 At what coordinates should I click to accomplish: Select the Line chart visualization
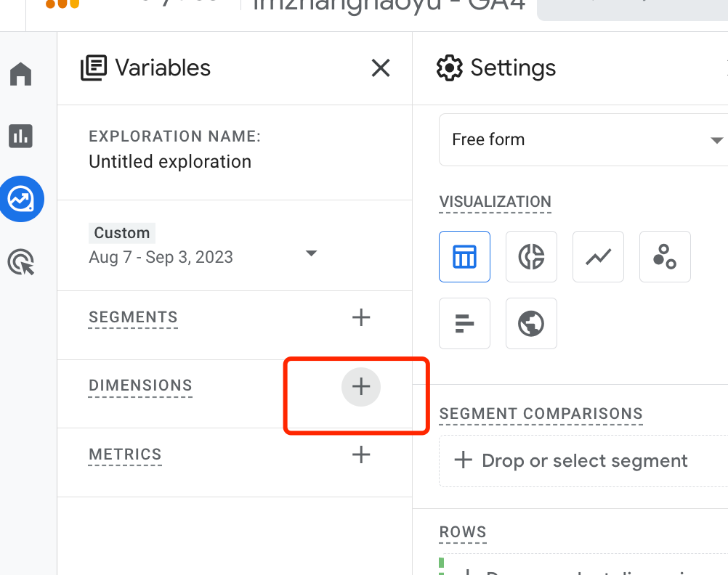[x=598, y=256]
